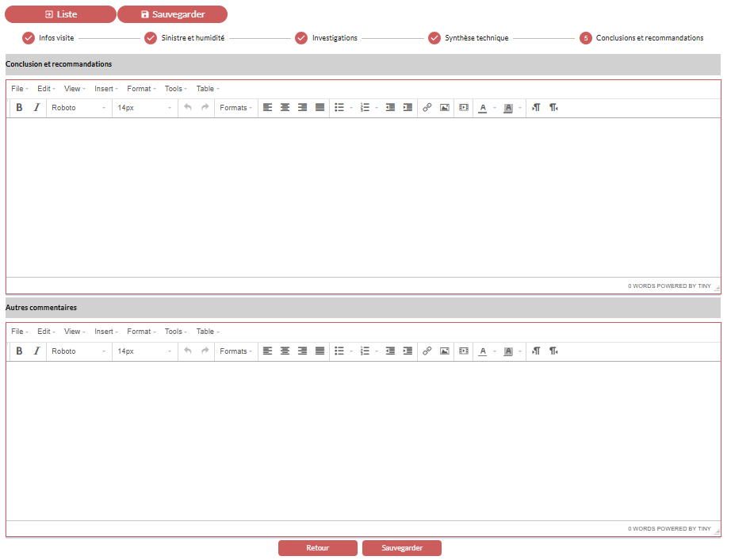This screenshot has height=560, width=731.
Task: Insert media in Conclusion editor
Action: pos(464,108)
